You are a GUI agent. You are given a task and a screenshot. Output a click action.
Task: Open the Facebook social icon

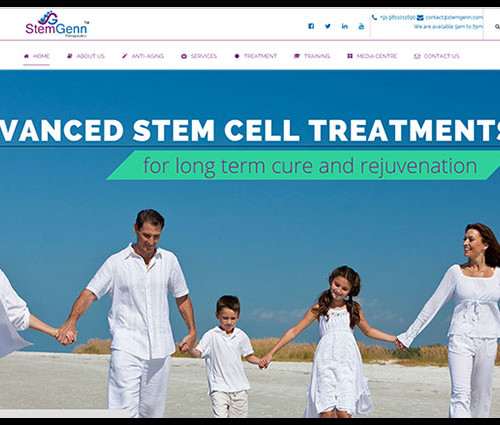click(311, 26)
